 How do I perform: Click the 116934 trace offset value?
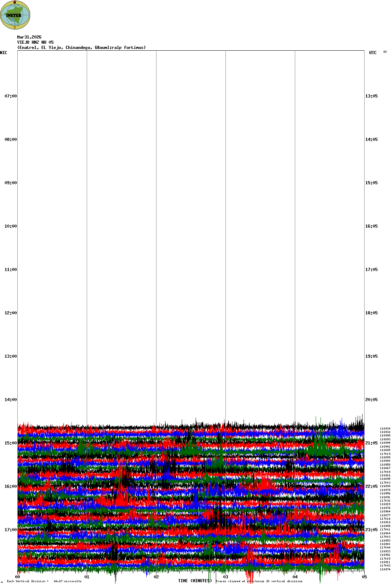coord(385,429)
